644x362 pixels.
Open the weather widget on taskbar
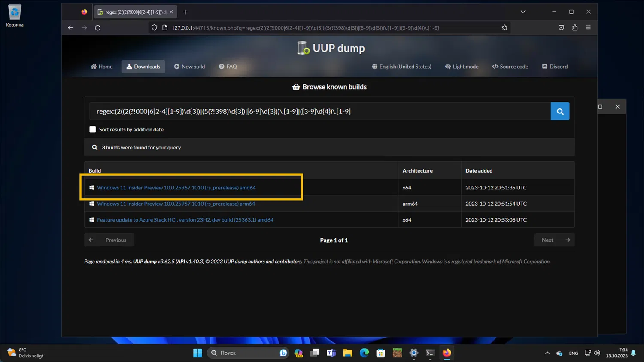[26, 353]
